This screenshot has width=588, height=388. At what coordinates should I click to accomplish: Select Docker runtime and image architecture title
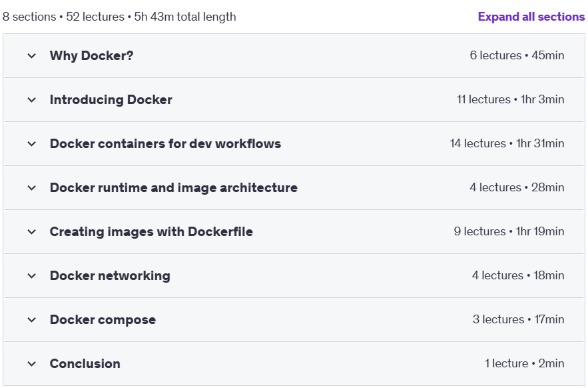pos(174,187)
